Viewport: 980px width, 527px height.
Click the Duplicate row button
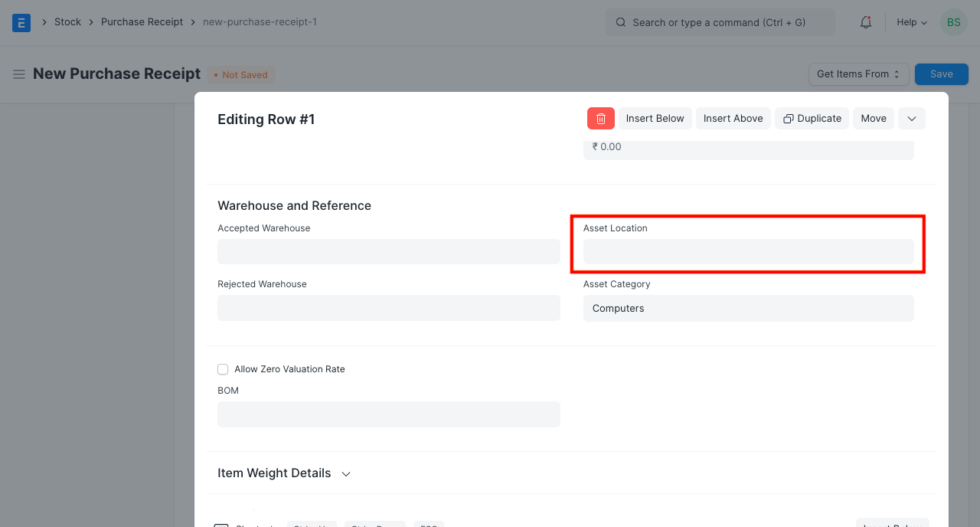(812, 119)
